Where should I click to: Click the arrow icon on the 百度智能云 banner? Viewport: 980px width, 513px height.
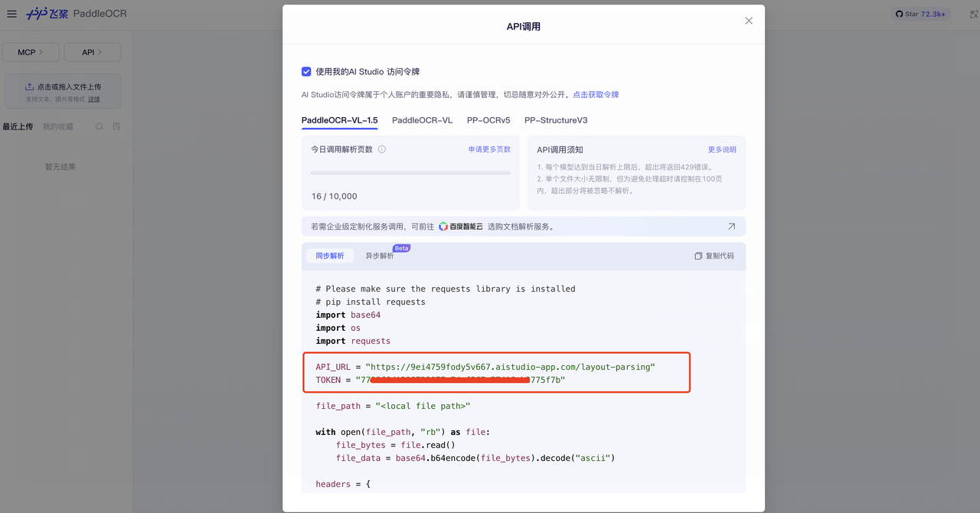pos(731,227)
